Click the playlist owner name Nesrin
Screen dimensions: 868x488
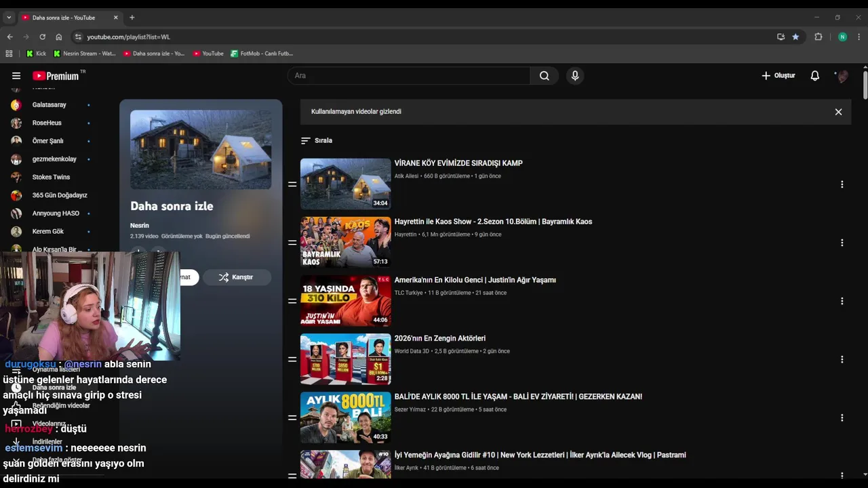[x=140, y=225]
